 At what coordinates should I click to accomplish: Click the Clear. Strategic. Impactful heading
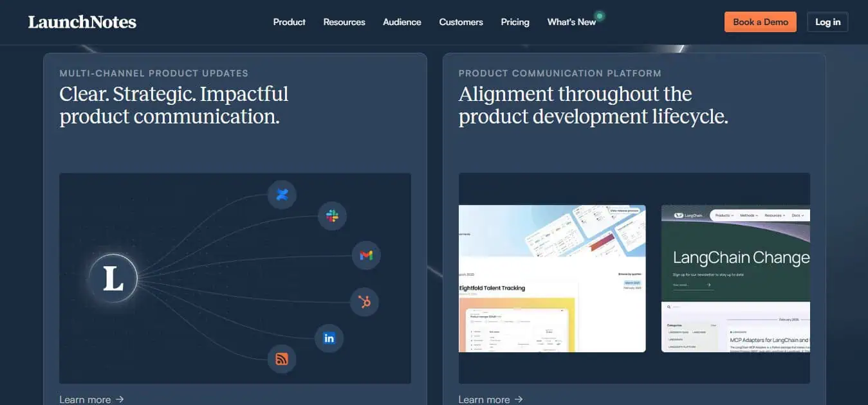pos(174,105)
